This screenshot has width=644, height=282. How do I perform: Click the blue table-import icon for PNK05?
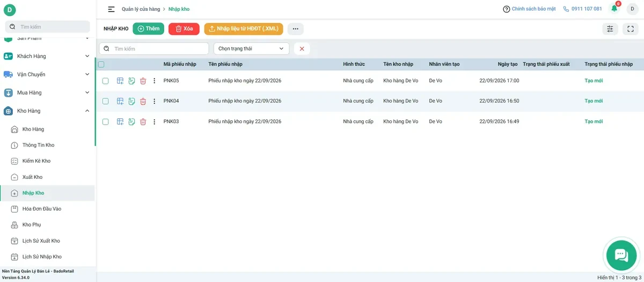120,81
